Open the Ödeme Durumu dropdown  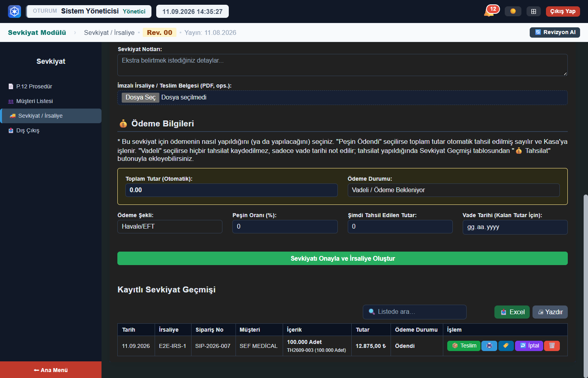point(454,190)
